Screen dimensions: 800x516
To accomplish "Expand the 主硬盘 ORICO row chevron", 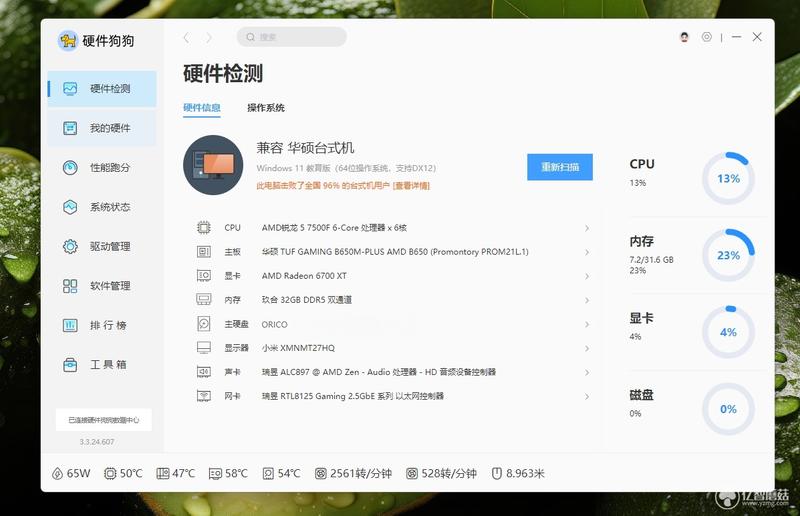I will (x=587, y=324).
